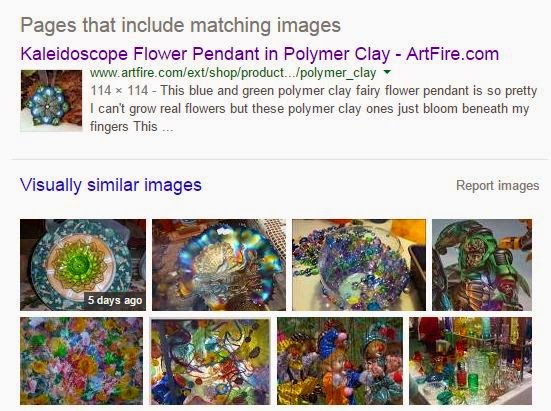Open the colorful clown dolls image

[x=340, y=361]
